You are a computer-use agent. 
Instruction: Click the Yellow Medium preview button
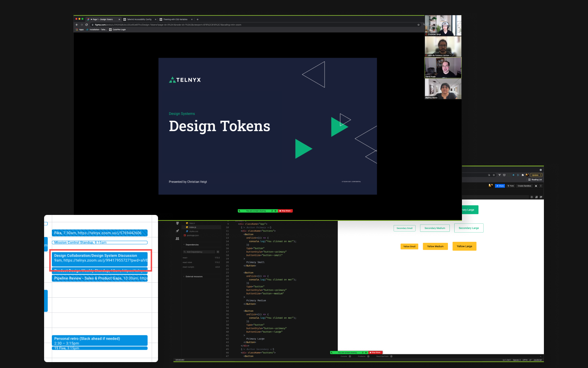(435, 247)
